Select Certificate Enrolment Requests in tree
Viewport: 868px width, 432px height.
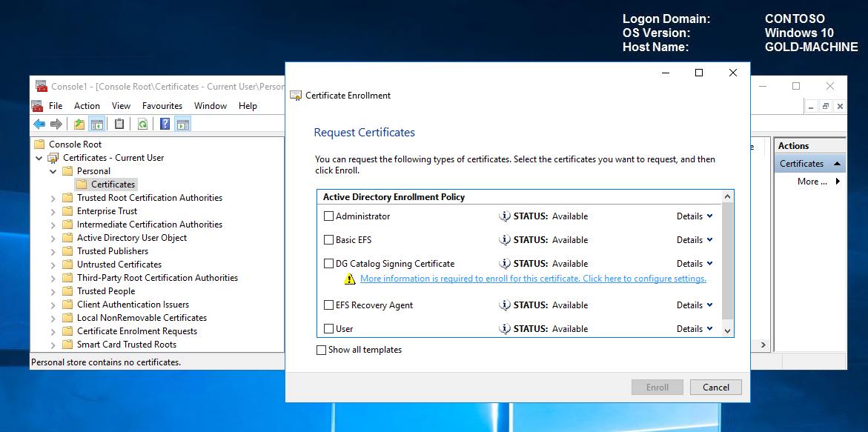[x=136, y=330]
